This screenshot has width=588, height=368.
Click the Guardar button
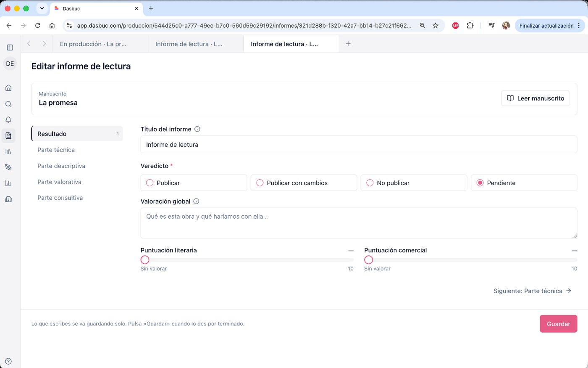(558, 324)
